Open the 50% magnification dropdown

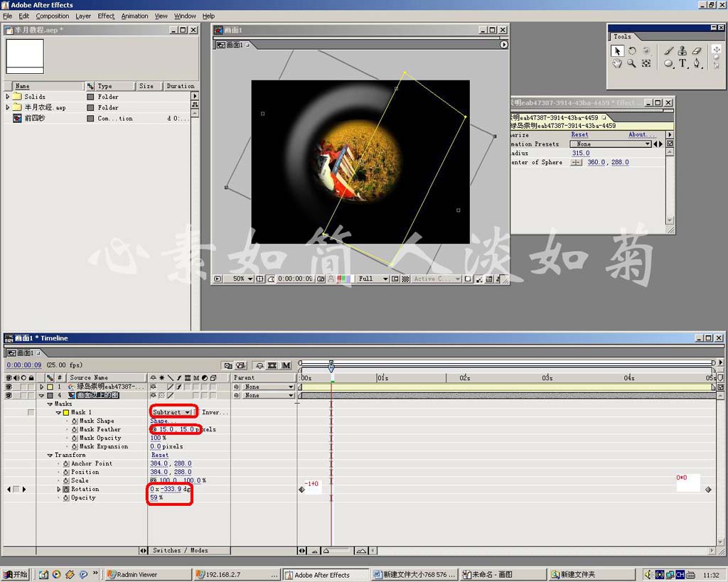coord(242,279)
